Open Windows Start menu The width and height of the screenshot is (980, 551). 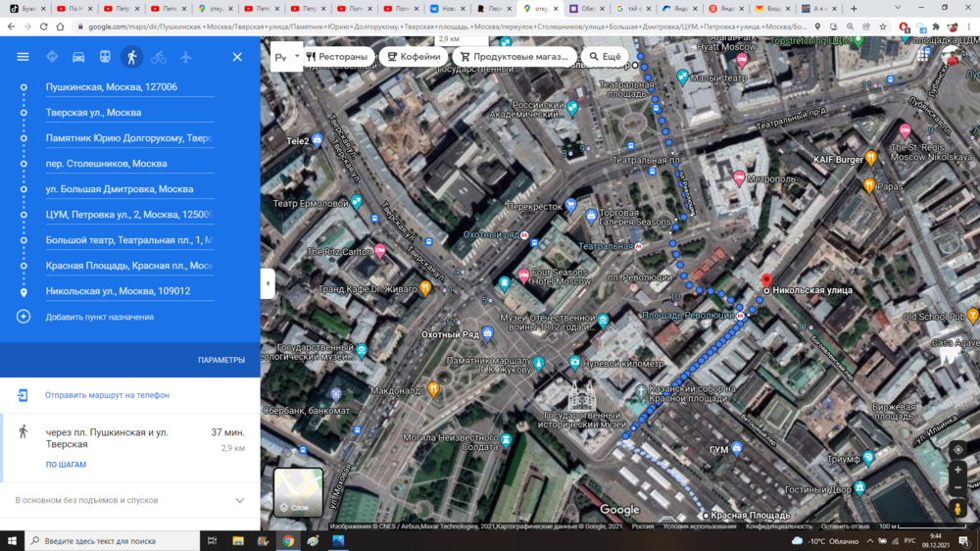12,541
